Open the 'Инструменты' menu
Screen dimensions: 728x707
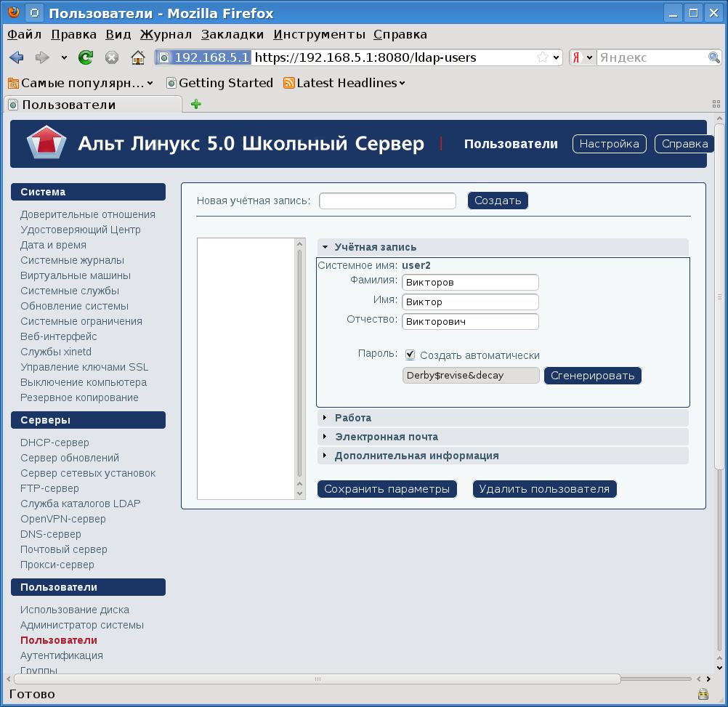(319, 34)
